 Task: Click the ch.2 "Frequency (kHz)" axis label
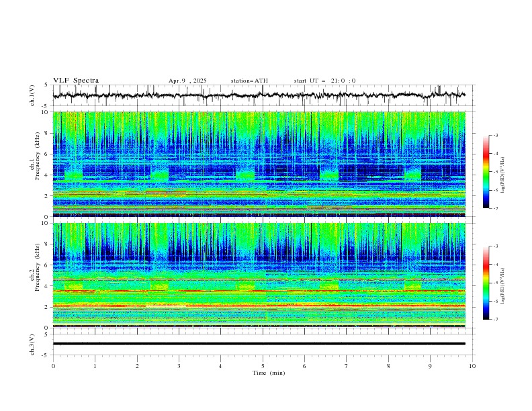point(38,267)
